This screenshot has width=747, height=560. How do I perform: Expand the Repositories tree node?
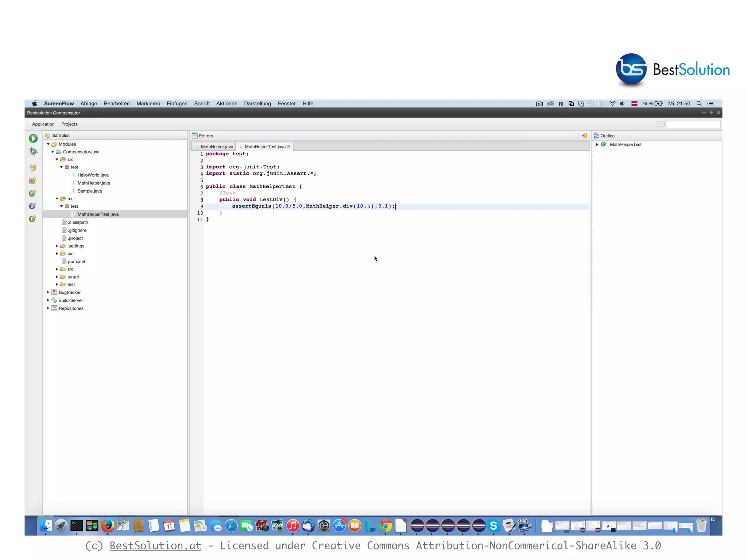[48, 308]
